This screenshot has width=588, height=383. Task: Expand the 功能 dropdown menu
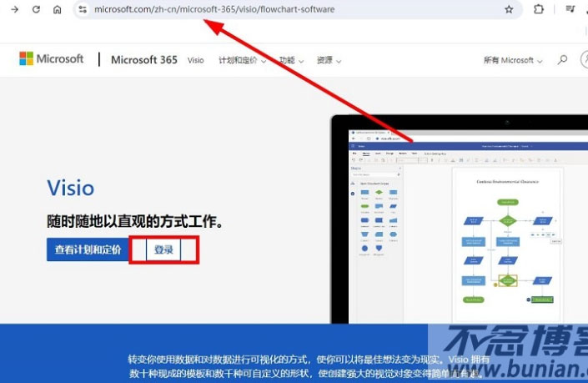point(291,60)
